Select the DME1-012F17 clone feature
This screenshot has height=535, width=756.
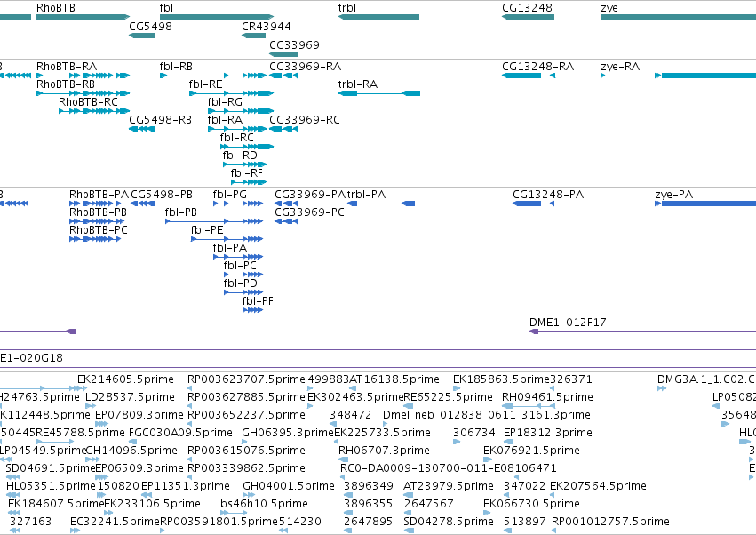(642, 331)
